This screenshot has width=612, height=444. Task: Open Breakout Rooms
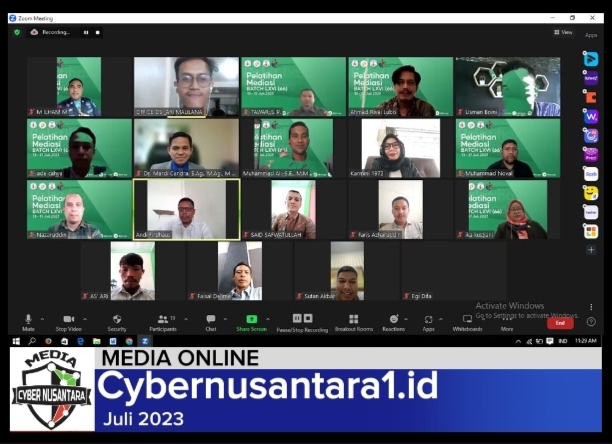click(x=354, y=322)
